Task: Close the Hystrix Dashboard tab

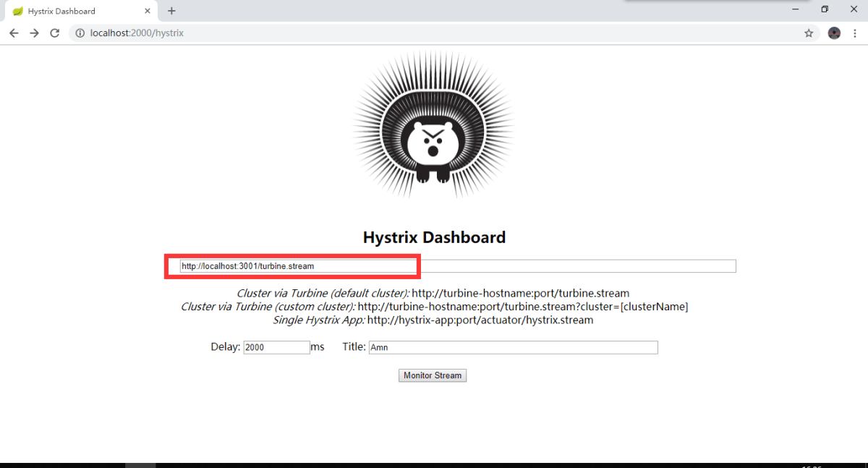Action: click(148, 11)
